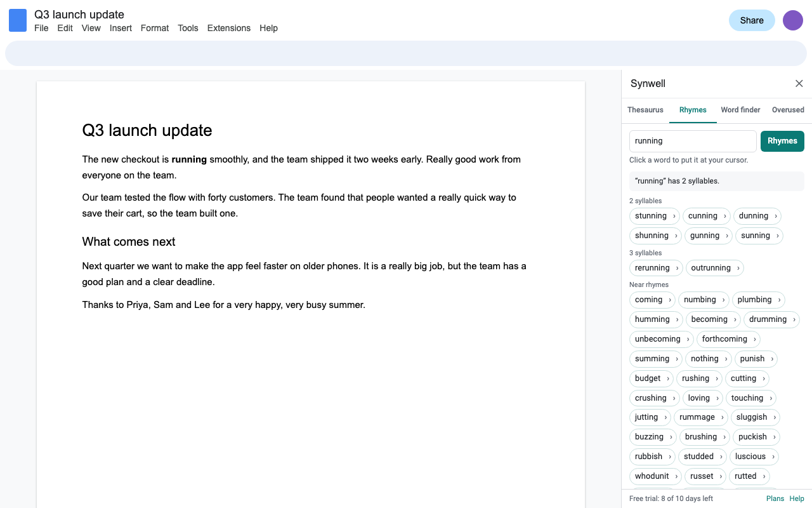Click the 'Q3 launch update' heading on the page
Viewport: 812px width, 508px height.
(x=147, y=130)
